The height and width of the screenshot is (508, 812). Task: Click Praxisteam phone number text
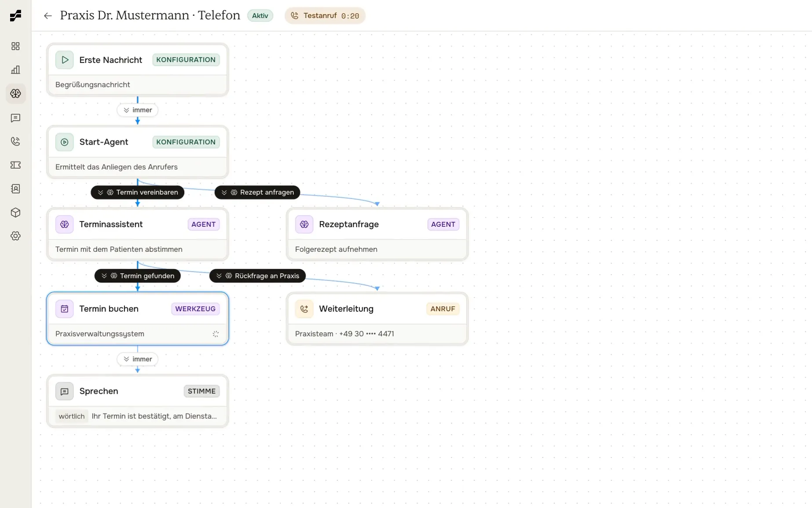[344, 334]
